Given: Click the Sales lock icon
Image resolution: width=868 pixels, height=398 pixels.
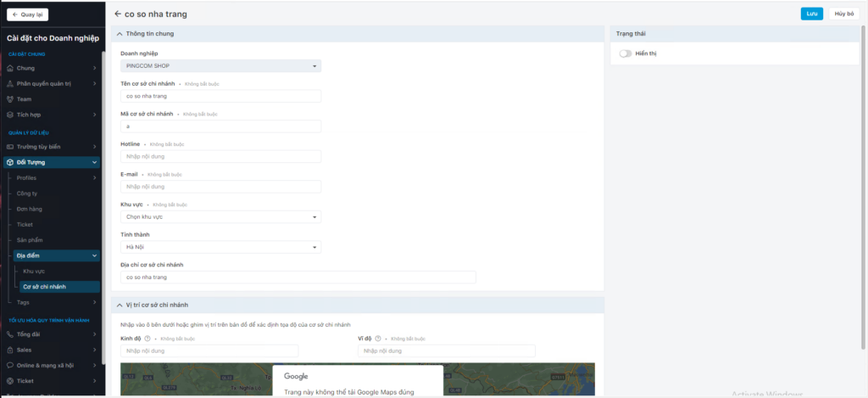Looking at the screenshot, I should tap(10, 350).
